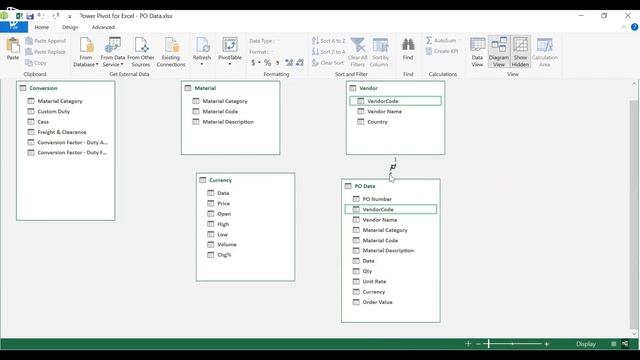This screenshot has height=360, width=640.
Task: Click zoom out minus button
Action: click(478, 344)
